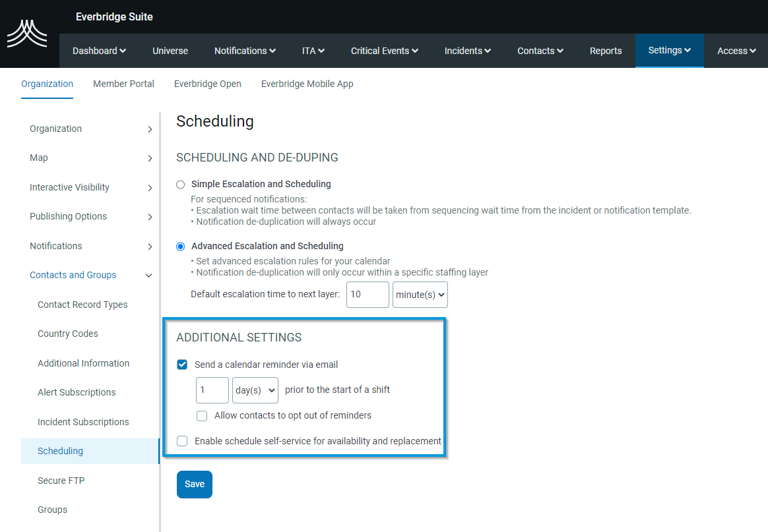Expand Interactive Visibility section chevron
768x532 pixels.
(150, 188)
